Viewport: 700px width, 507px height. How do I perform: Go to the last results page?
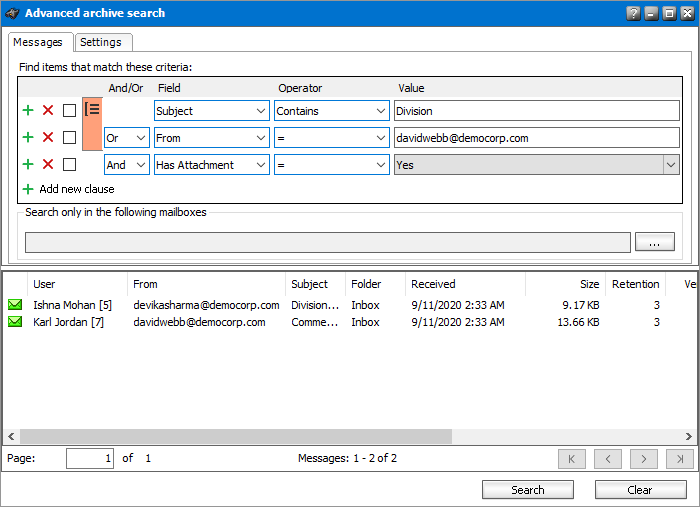point(679,459)
